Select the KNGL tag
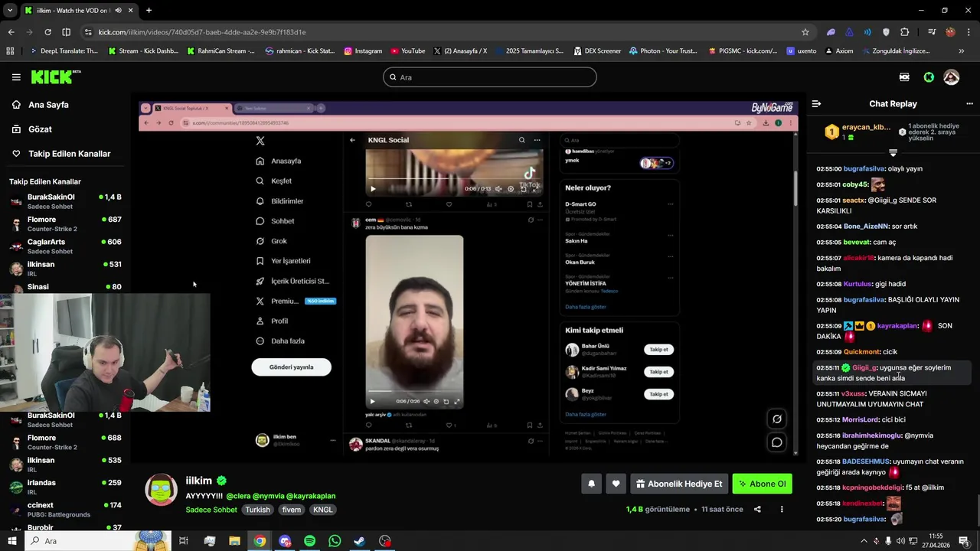 (323, 510)
